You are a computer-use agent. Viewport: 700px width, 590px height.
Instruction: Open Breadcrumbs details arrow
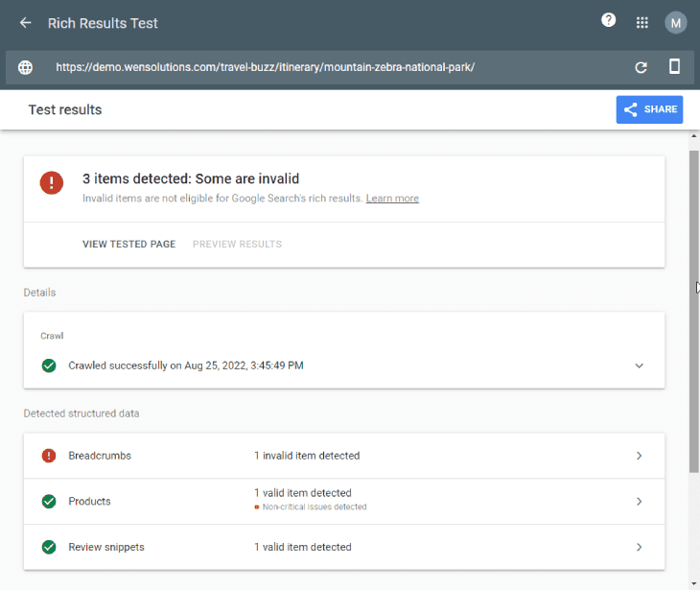pos(640,456)
